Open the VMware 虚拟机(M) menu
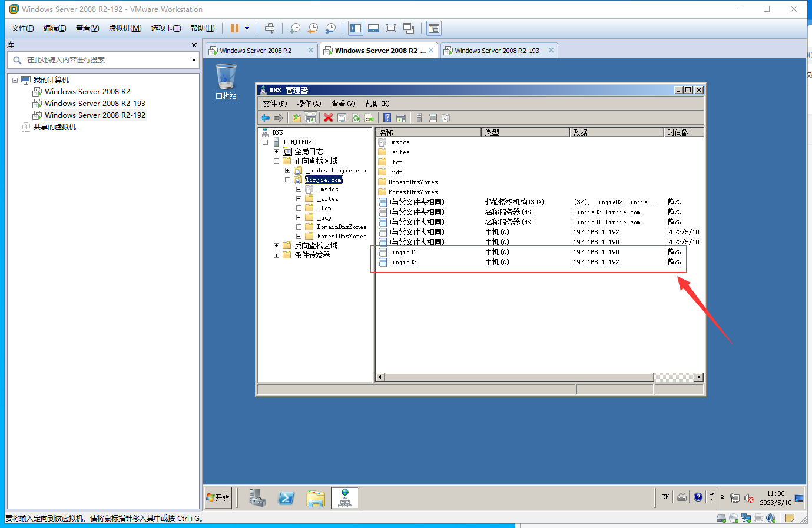The width and height of the screenshot is (812, 528). point(125,28)
